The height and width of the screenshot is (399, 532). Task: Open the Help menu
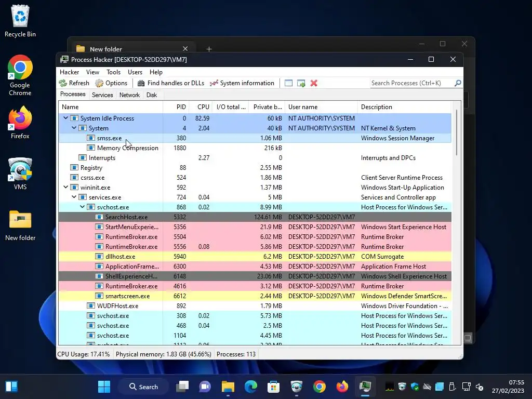tap(156, 72)
